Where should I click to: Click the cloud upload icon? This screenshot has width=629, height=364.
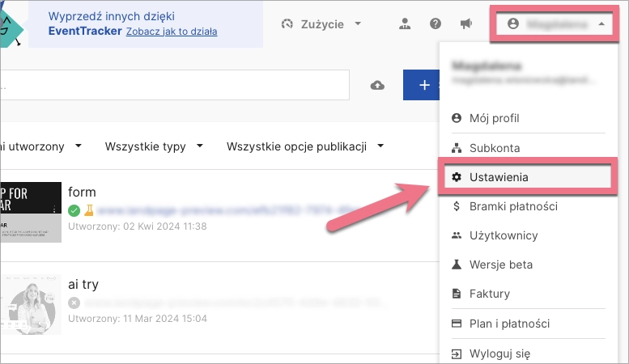(x=377, y=86)
